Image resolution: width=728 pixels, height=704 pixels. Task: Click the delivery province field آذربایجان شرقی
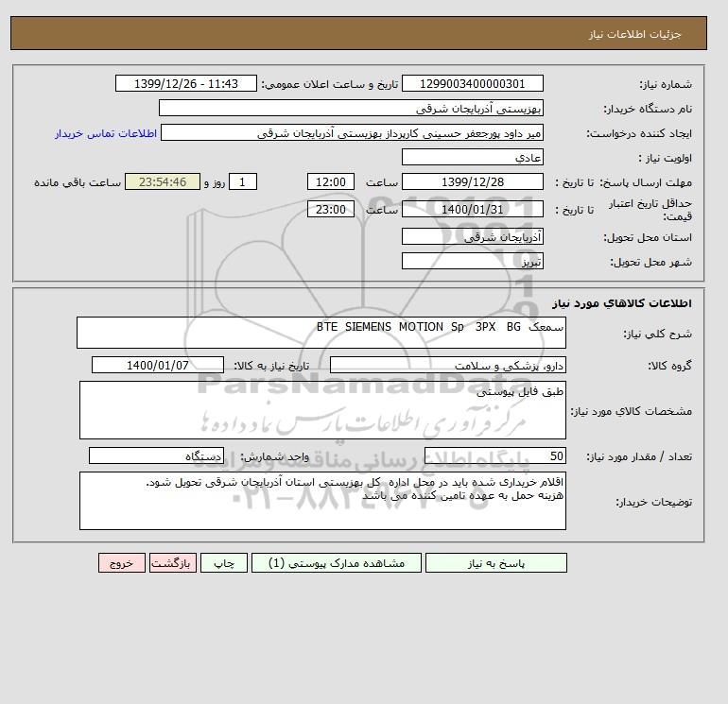tap(472, 236)
